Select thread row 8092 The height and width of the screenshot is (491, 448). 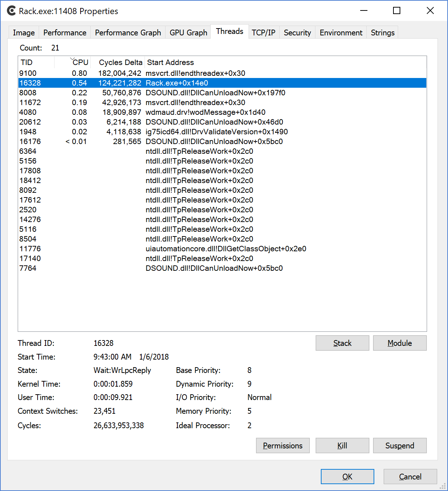(222, 190)
